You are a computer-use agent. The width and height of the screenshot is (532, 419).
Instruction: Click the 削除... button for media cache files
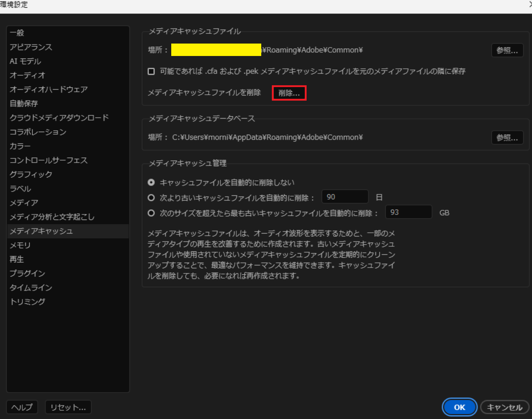289,93
